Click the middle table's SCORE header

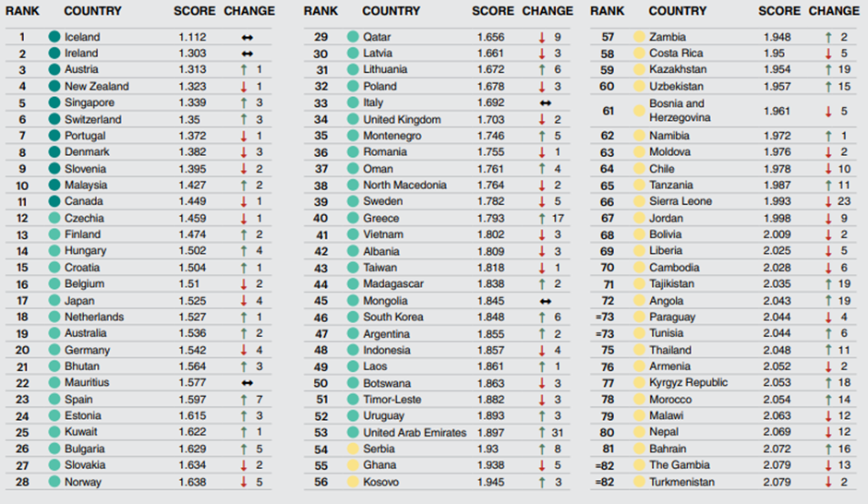[x=492, y=11]
